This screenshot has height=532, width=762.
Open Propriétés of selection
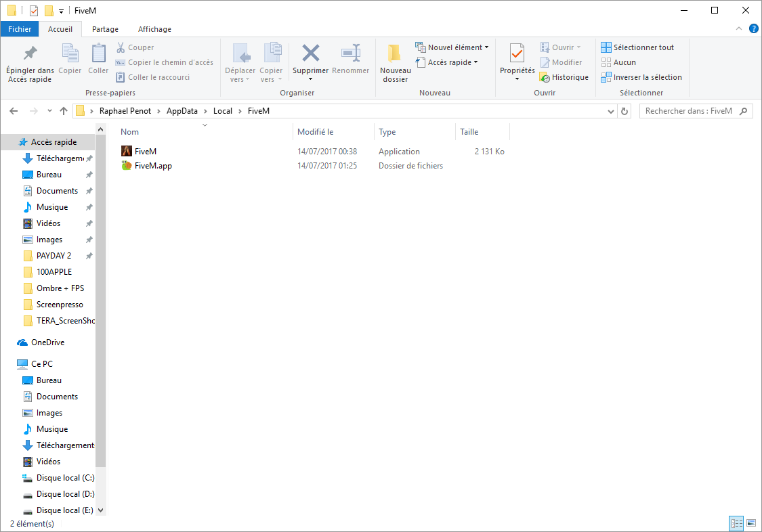tap(517, 58)
